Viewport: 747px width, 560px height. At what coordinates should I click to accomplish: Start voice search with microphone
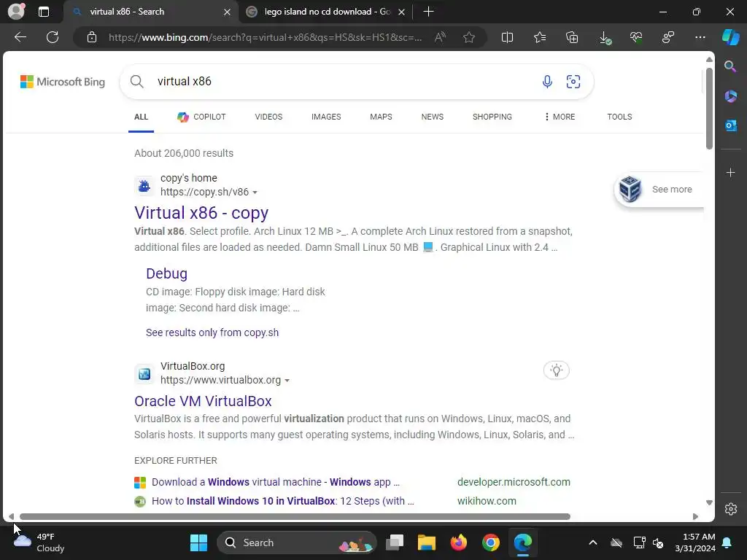click(x=547, y=82)
